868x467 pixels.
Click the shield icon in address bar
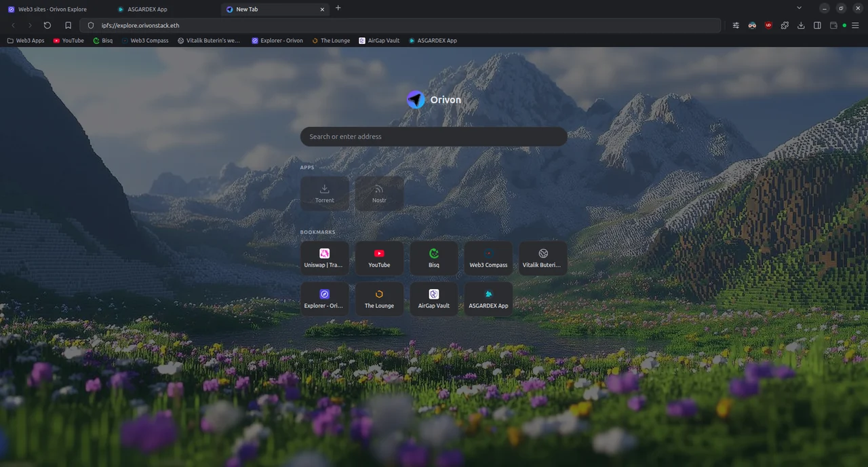point(91,25)
